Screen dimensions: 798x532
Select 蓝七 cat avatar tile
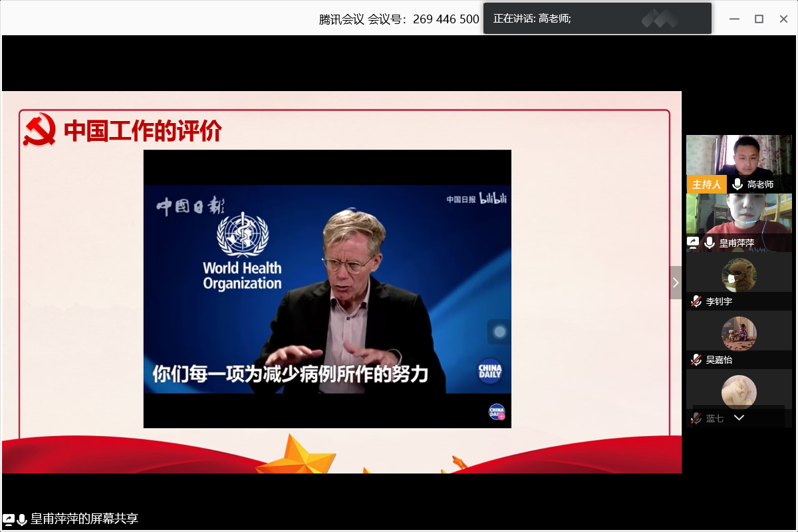click(x=739, y=392)
